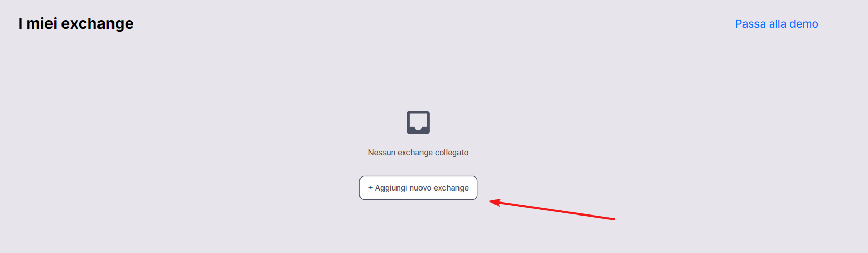Image resolution: width=868 pixels, height=253 pixels.
Task: Click the dark placeholder icon above empty message
Action: click(418, 122)
